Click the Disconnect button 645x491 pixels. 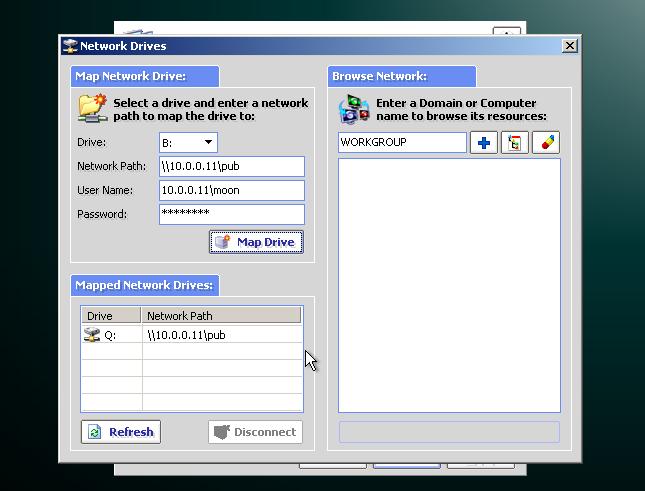click(255, 432)
